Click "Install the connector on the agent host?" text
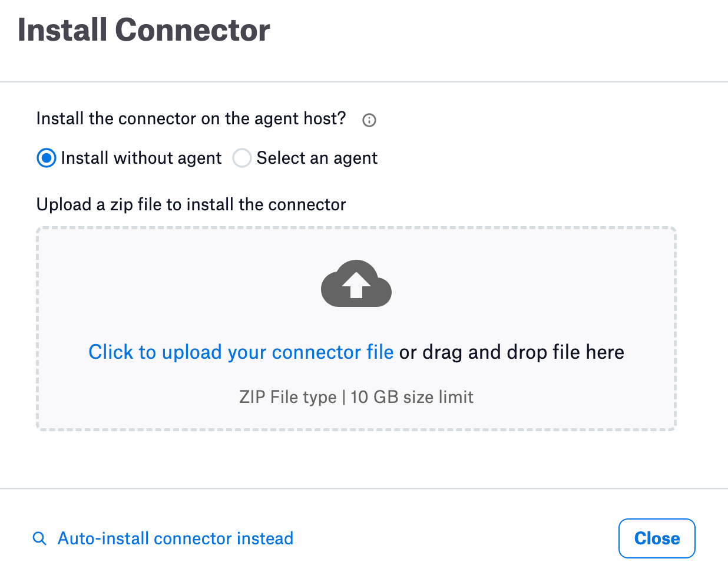728x572 pixels. 191,118
